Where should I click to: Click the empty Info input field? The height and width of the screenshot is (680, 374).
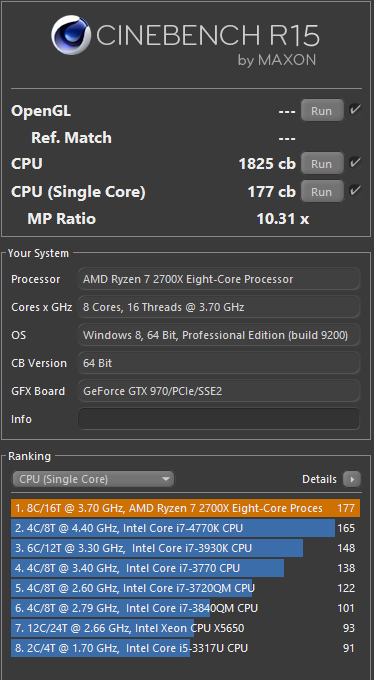coord(219,419)
